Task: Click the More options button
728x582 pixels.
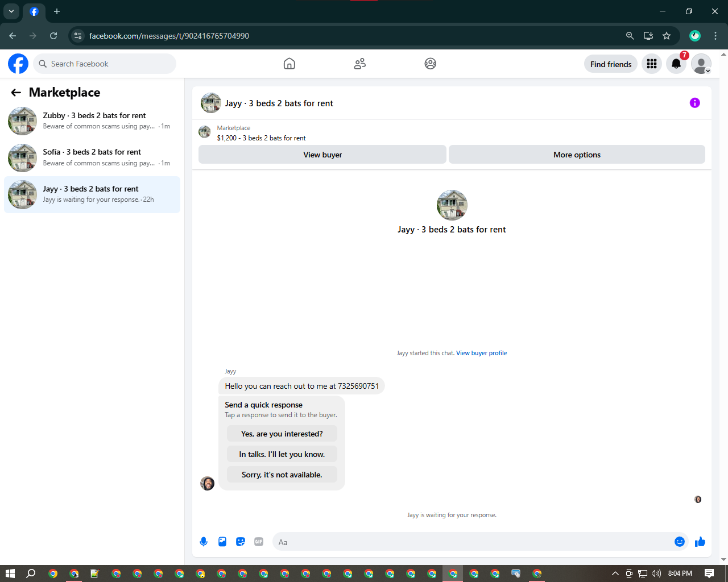Action: click(x=577, y=155)
